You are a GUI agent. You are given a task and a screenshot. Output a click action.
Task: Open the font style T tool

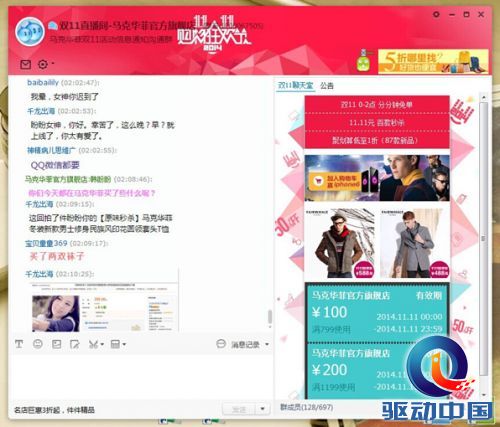(19, 344)
